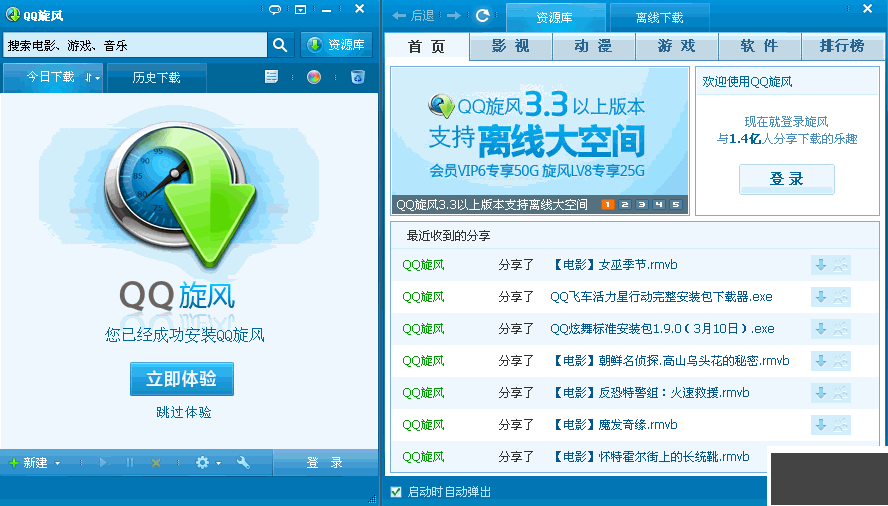
Task: Open the skin color wheel icon
Action: point(314,77)
